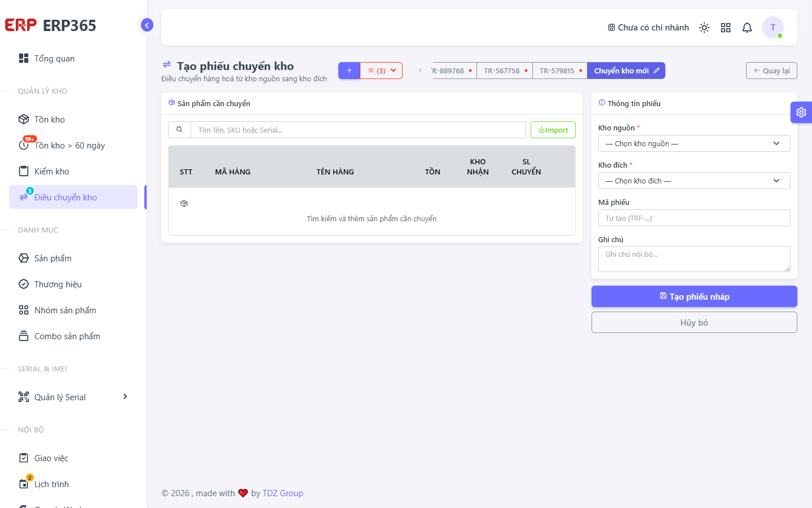Screen dimensions: 812x508
Task: Add a new transfer tab with plus
Action: tap(349, 71)
